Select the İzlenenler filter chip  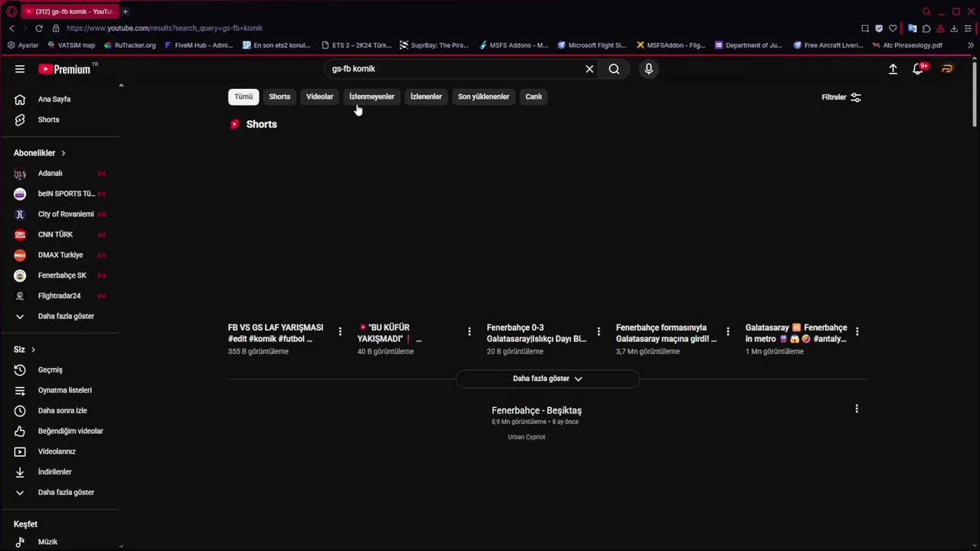click(426, 96)
